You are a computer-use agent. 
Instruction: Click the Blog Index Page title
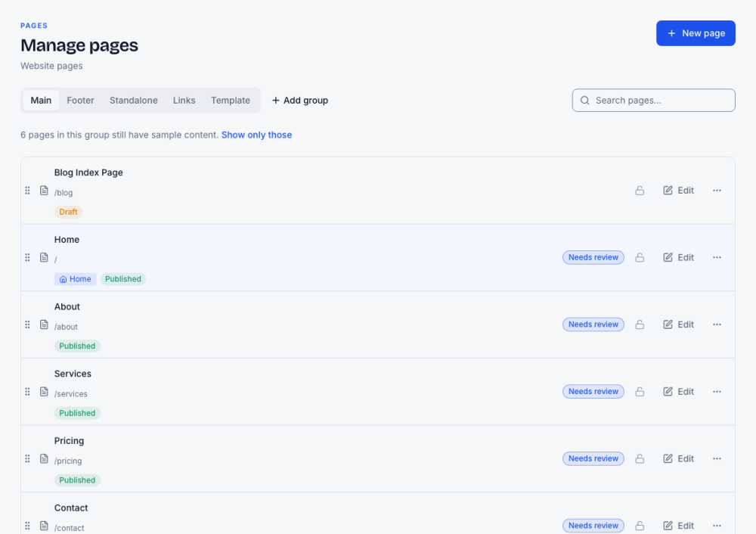[x=88, y=172]
